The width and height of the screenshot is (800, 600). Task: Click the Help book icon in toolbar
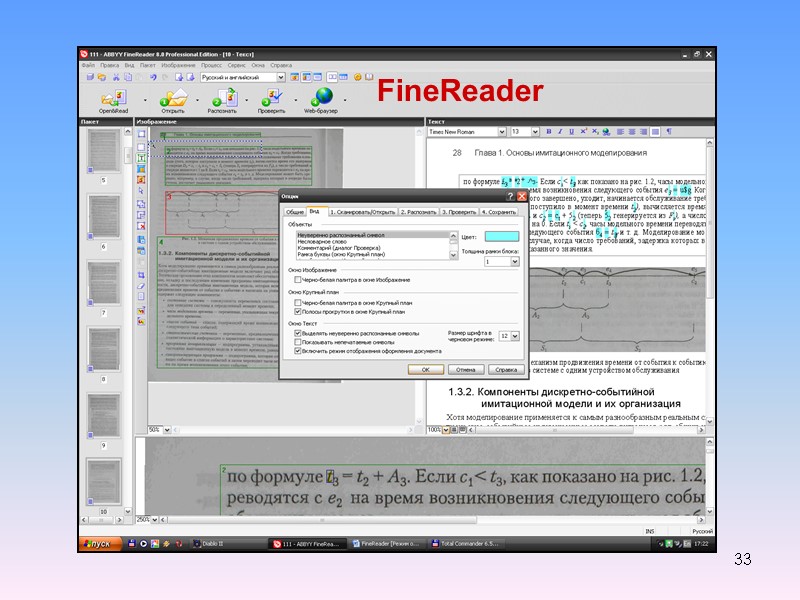tap(369, 77)
